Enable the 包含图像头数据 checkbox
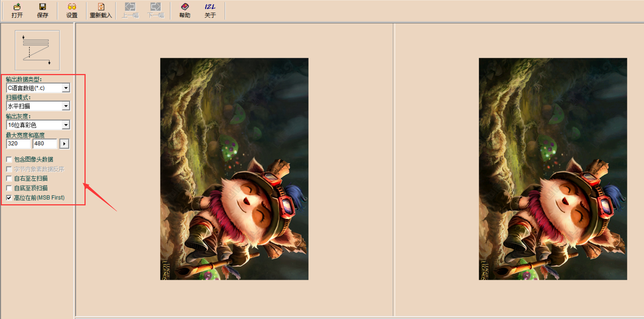This screenshot has width=644, height=319. (9, 159)
